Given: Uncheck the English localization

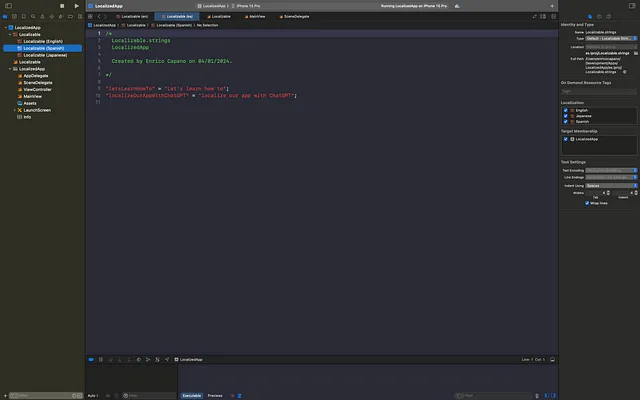Looking at the screenshot, I should 566,110.
